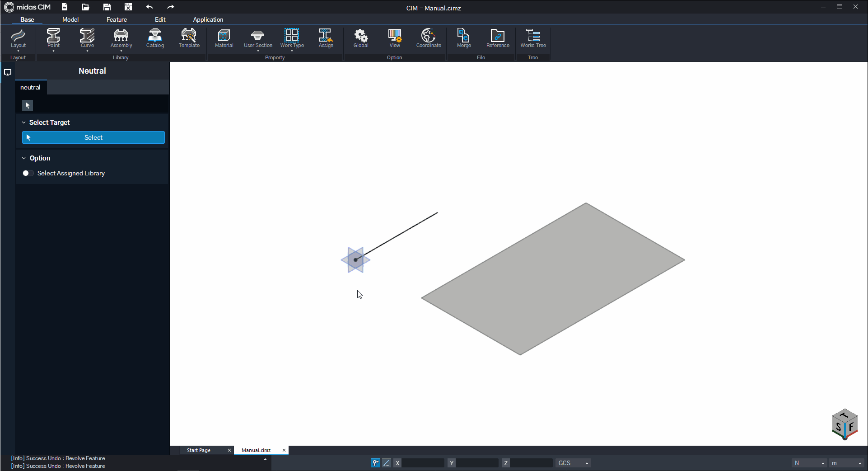Select the Curve library tool

click(x=87, y=38)
